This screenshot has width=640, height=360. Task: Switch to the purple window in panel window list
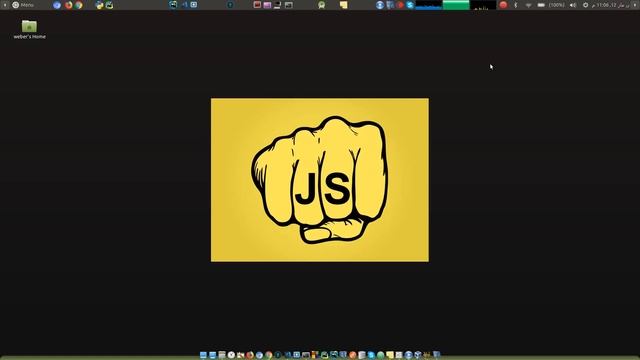[x=267, y=5]
